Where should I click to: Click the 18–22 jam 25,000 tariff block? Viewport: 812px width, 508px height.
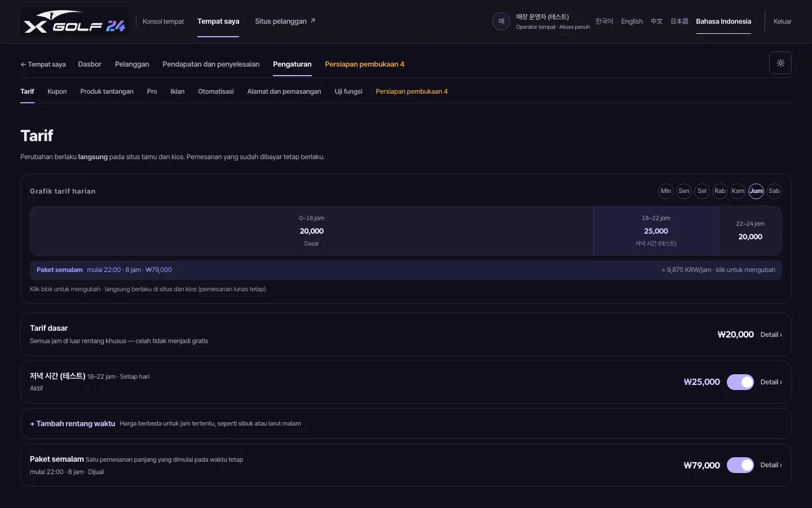point(656,231)
